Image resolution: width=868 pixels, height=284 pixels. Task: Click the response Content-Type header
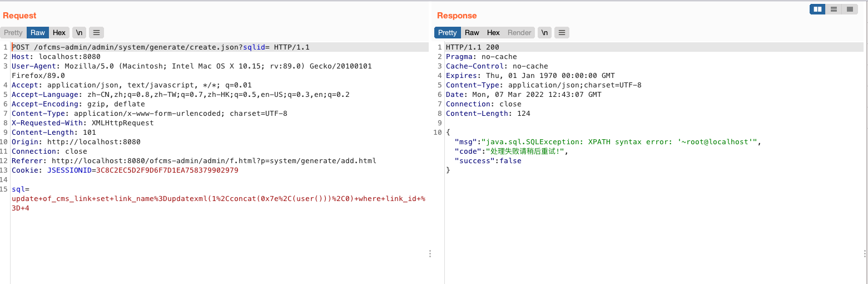click(544, 85)
